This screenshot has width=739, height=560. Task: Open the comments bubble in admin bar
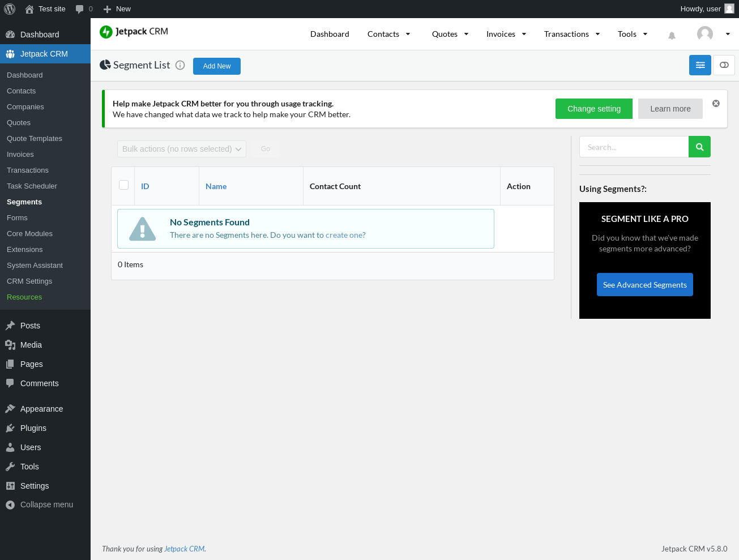coord(84,9)
